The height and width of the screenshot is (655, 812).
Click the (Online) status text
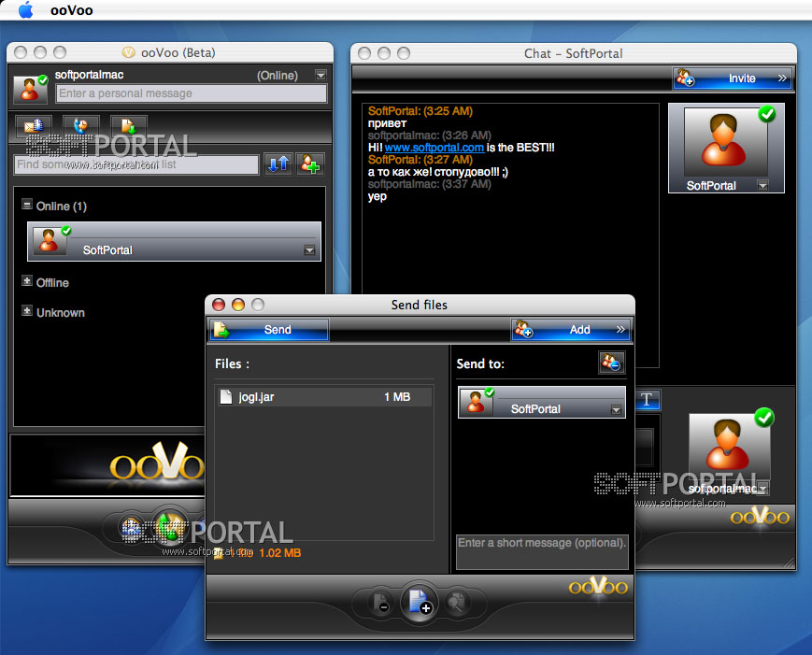(x=278, y=76)
